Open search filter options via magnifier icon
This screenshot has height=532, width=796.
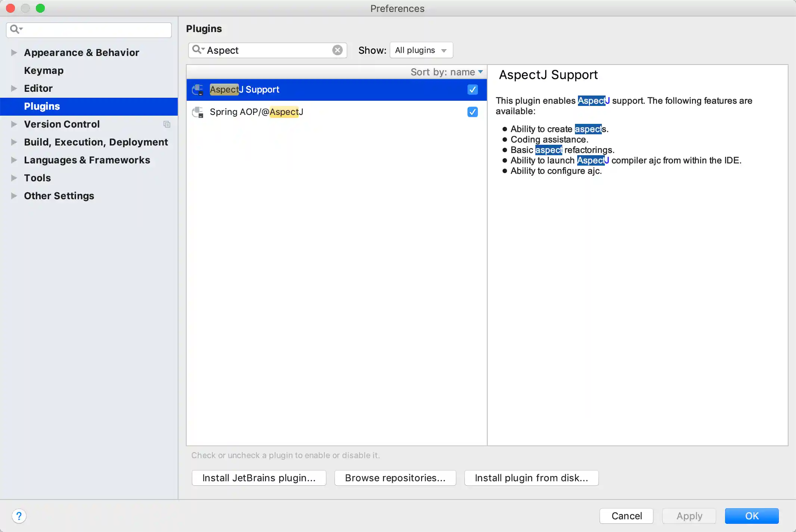[x=198, y=50]
